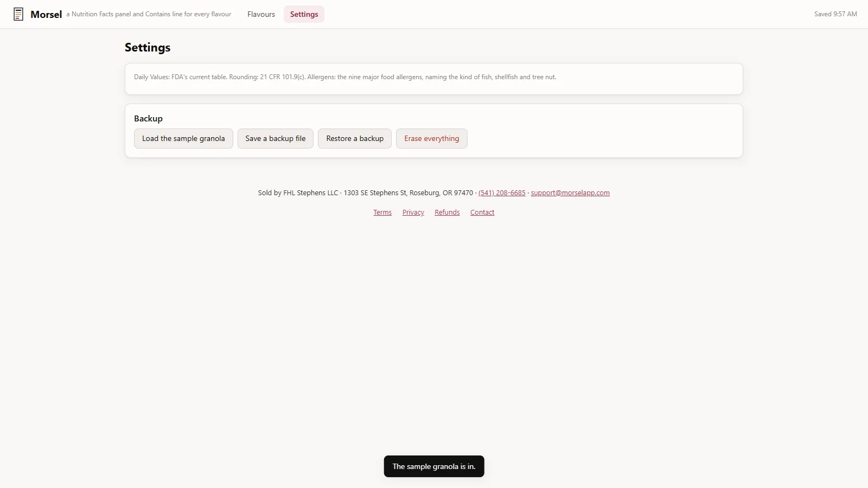The height and width of the screenshot is (488, 868).
Task: Email support@morselapp.com link
Action: click(570, 192)
